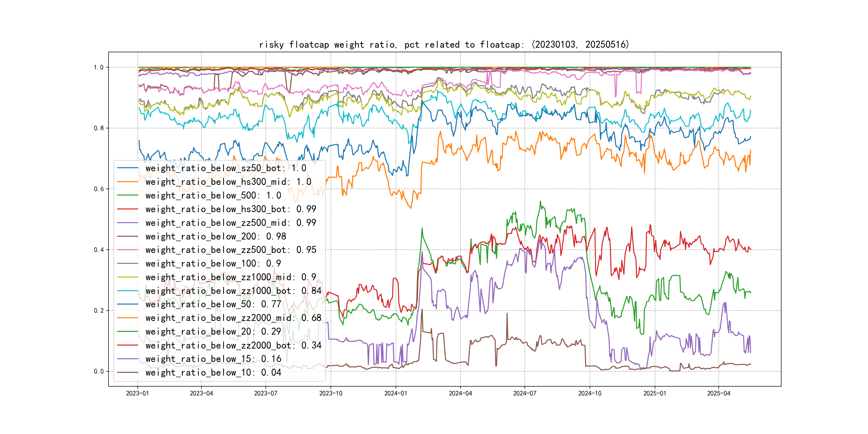Click the weight_ratio_below_20 legend label
Viewport: 868px width, 434px height.
tap(213, 332)
